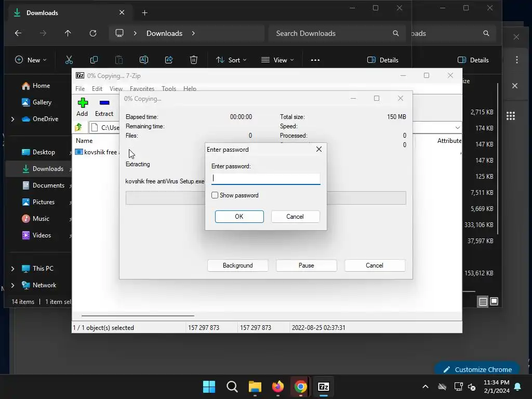Focus the Enter password text field
532x399 pixels.
coord(265,179)
